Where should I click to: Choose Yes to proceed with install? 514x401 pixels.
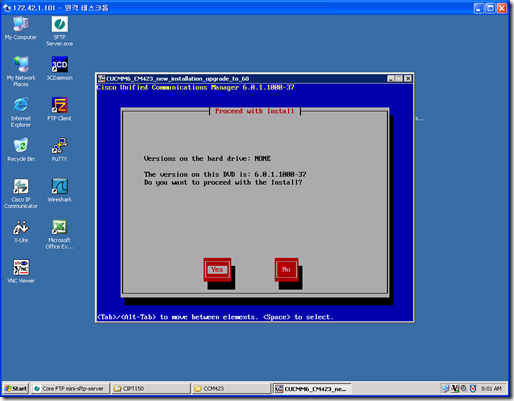(217, 269)
